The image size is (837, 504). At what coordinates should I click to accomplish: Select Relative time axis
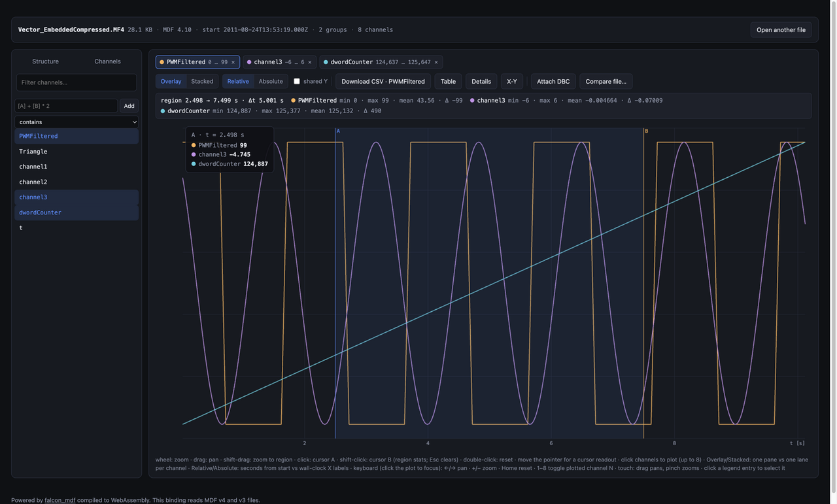pyautogui.click(x=238, y=81)
